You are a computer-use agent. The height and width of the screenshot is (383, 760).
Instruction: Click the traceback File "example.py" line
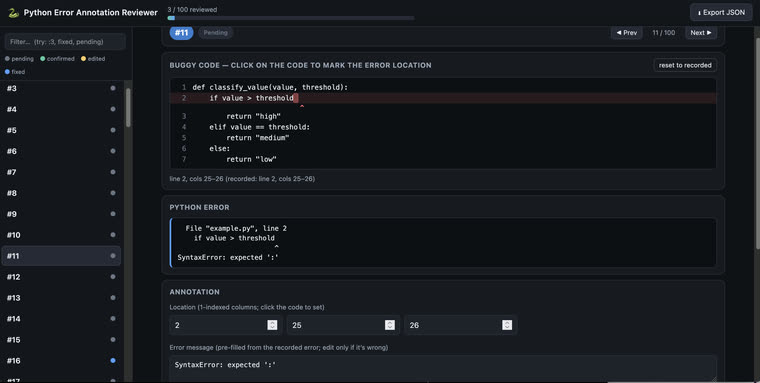pos(236,228)
